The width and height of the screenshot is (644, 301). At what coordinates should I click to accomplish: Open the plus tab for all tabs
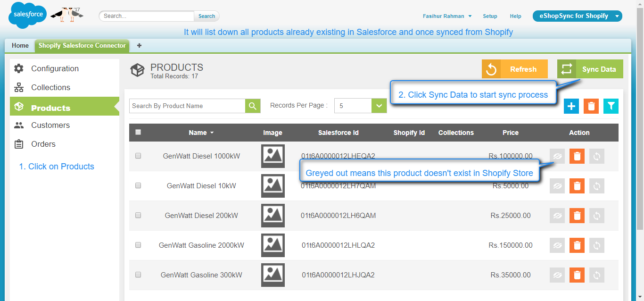point(139,46)
